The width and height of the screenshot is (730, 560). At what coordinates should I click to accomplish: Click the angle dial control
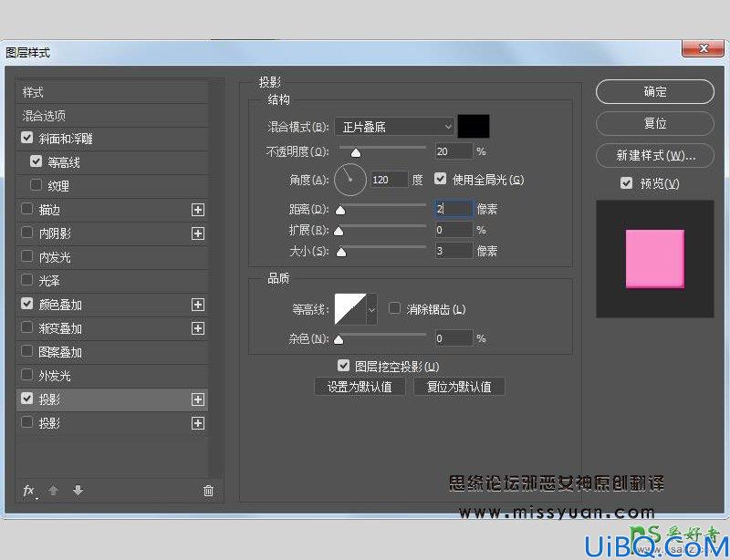pyautogui.click(x=350, y=180)
